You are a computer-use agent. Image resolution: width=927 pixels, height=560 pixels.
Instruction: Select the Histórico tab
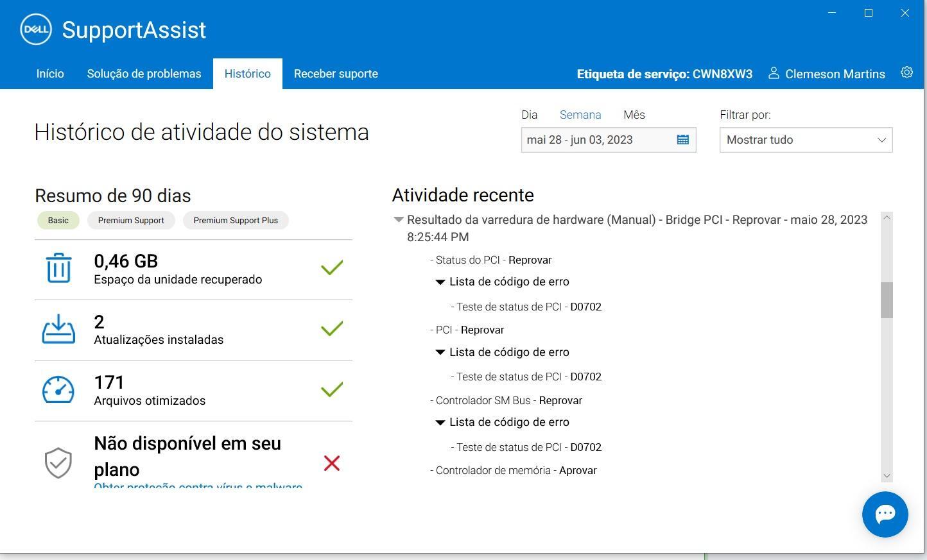pos(248,74)
